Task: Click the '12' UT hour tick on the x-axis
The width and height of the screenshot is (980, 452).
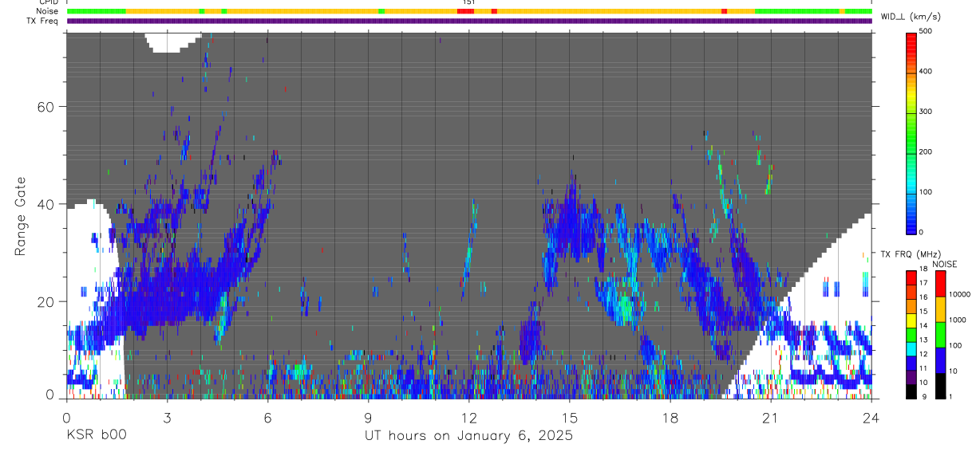Action: [468, 417]
